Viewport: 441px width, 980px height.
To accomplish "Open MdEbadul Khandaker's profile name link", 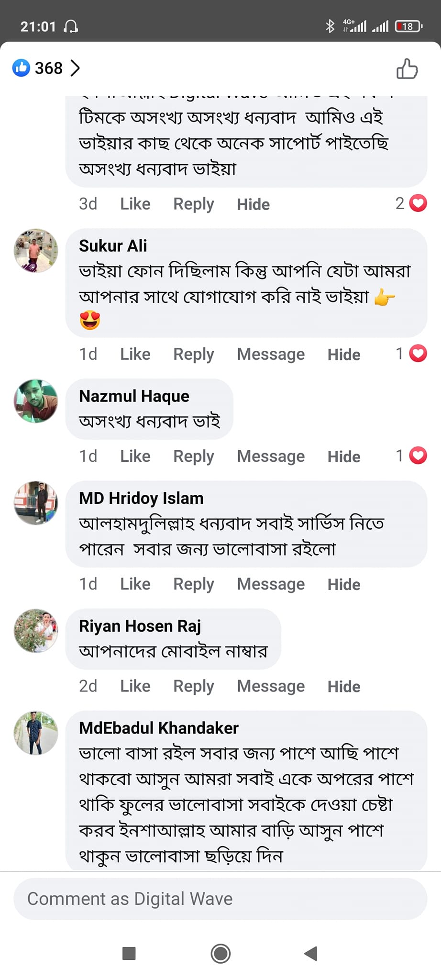I will point(158,728).
